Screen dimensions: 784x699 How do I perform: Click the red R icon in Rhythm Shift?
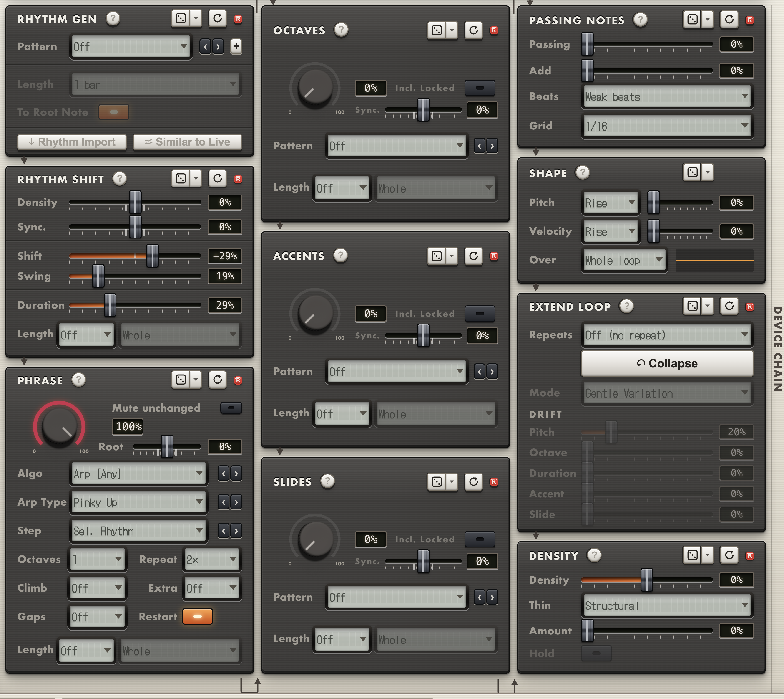[238, 179]
